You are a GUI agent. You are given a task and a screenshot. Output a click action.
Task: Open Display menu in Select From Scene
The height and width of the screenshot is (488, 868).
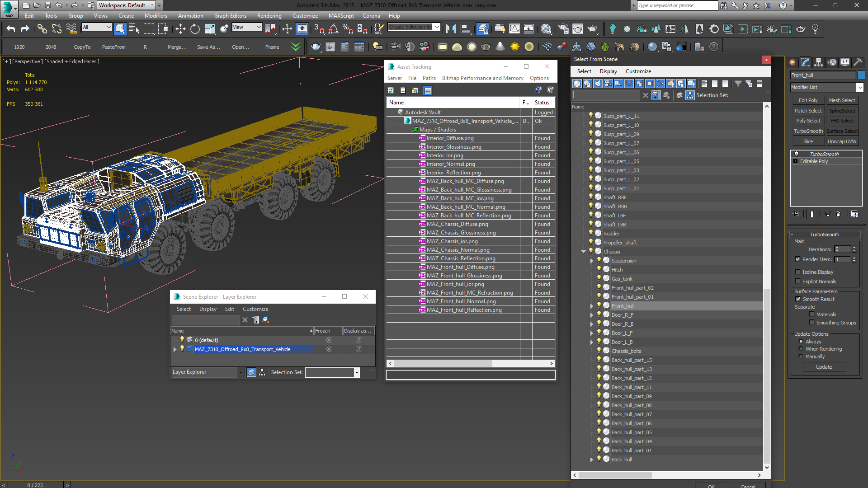(608, 71)
